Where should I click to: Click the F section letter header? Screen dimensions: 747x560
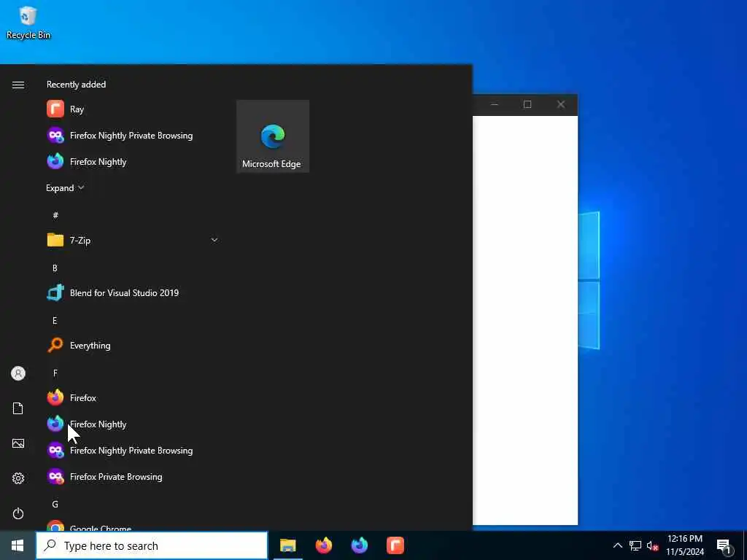pos(55,373)
